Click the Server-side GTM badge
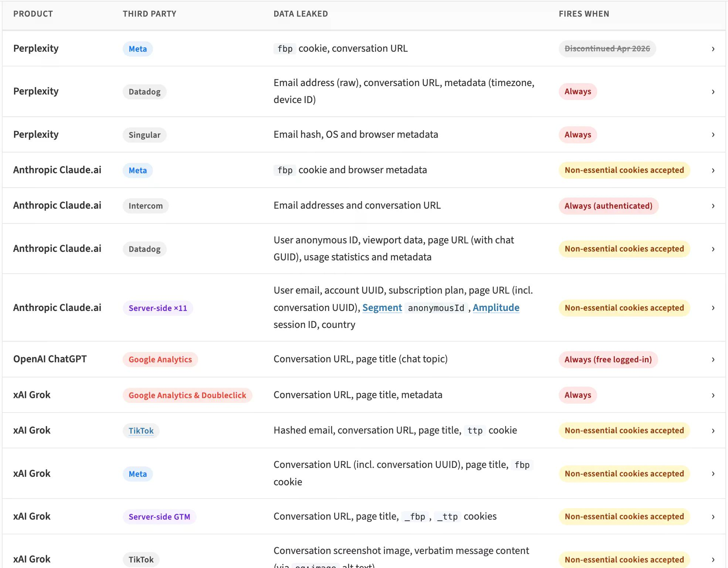 coord(159,517)
